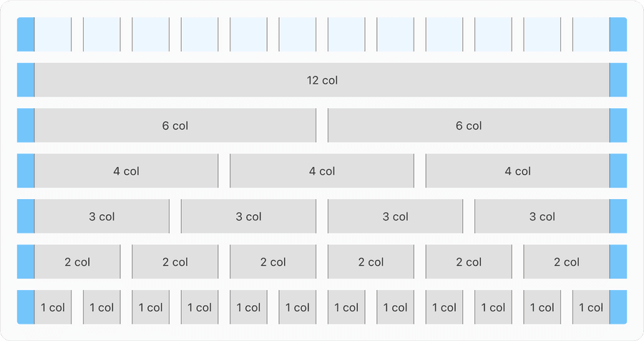Click the blue left margin of 12 col row
The image size is (644, 341).
(x=26, y=80)
